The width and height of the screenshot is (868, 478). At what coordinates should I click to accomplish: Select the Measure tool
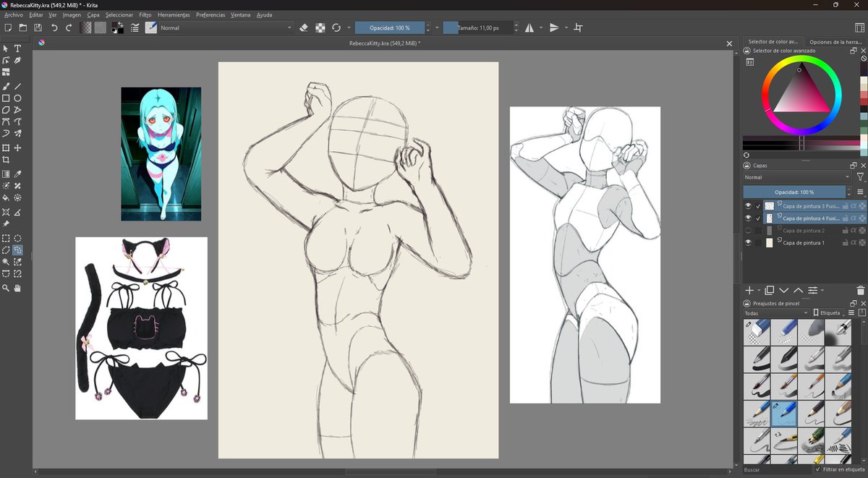(x=17, y=212)
